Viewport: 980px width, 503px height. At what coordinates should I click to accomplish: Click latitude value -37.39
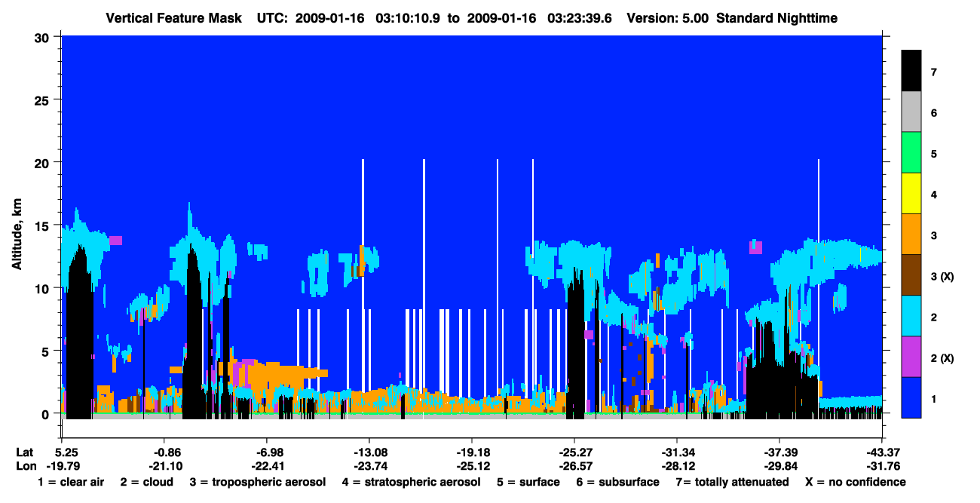779,452
